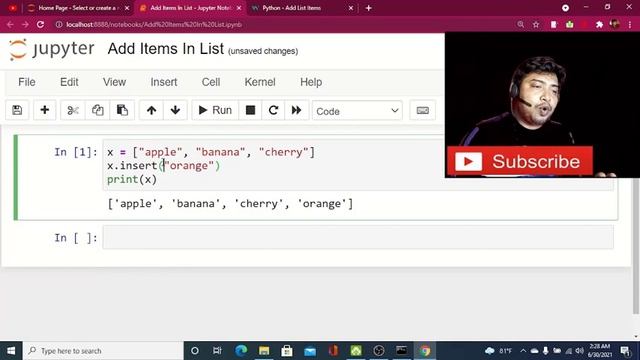
Task: Open Chrome from the taskbar
Action: point(424,351)
